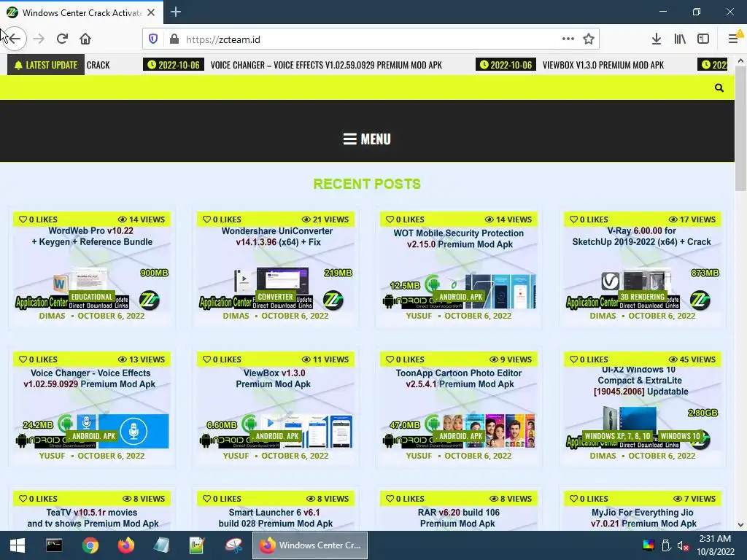Open the Snipping Tool taskbar icon
The height and width of the screenshot is (560, 747).
[233, 545]
